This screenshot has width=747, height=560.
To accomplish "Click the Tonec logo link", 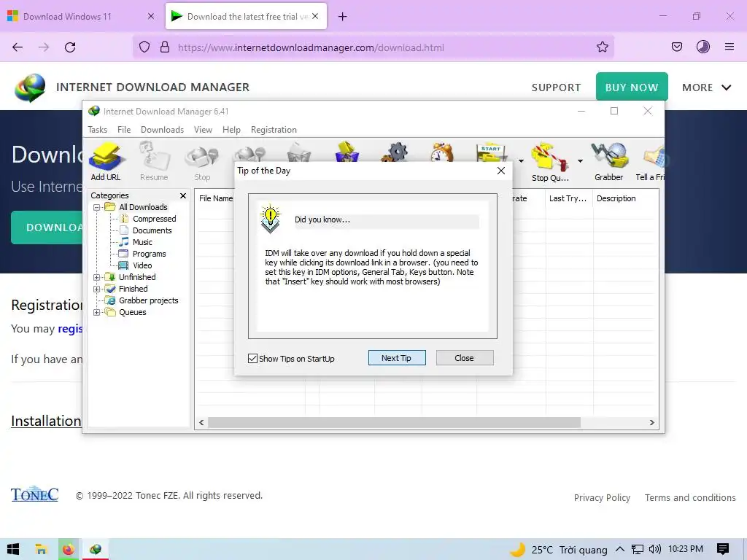I will [x=35, y=494].
